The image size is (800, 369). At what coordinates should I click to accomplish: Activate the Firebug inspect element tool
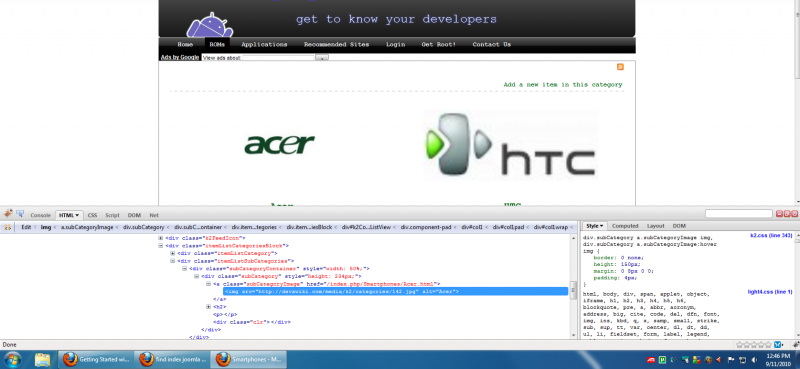click(x=20, y=213)
